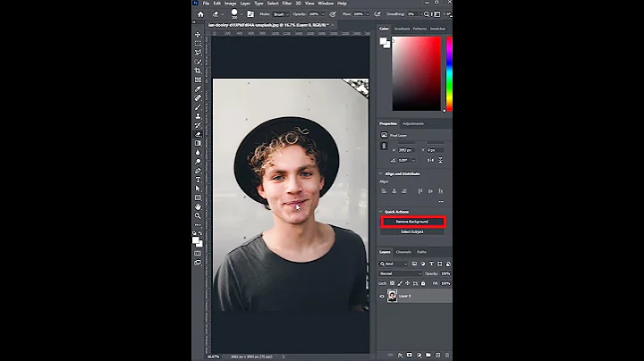Screen dimensions: 644x361
Task: Click the Home icon in options bar
Action: (x=200, y=14)
